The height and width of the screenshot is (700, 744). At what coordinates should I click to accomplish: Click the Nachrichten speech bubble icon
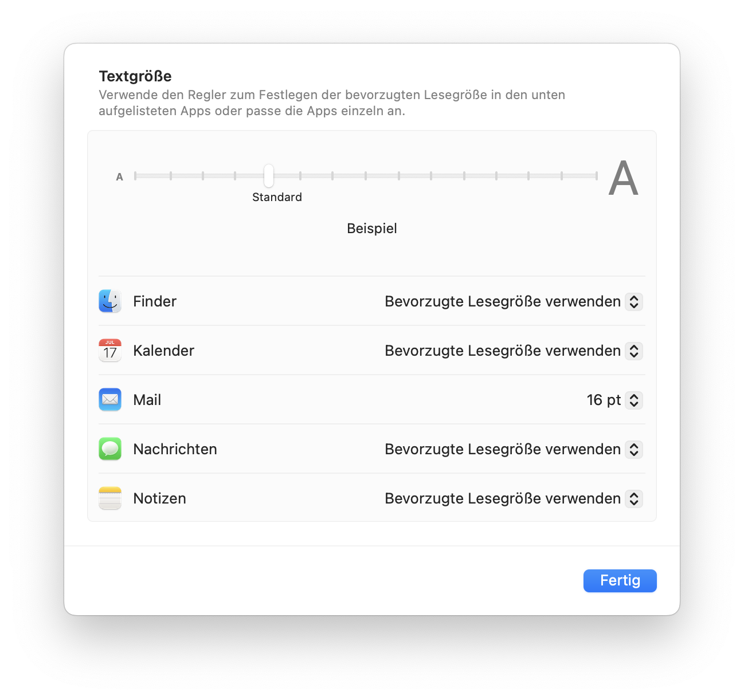coord(110,449)
